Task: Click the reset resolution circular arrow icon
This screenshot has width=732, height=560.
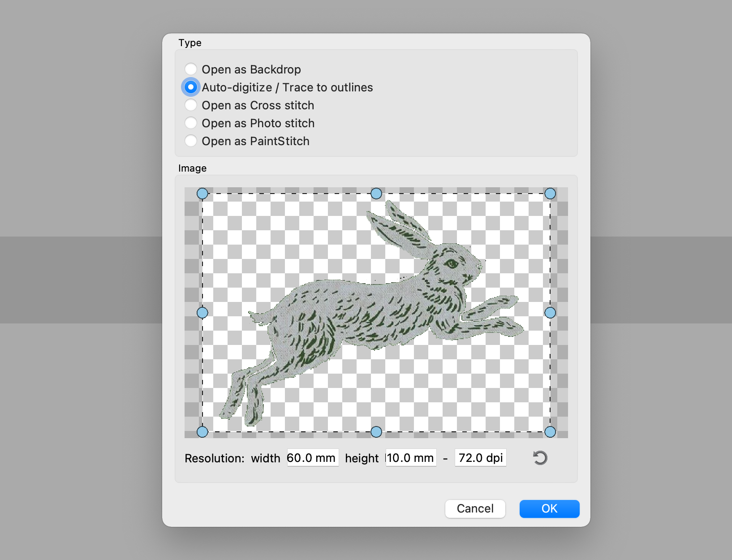Action: pyautogui.click(x=540, y=458)
